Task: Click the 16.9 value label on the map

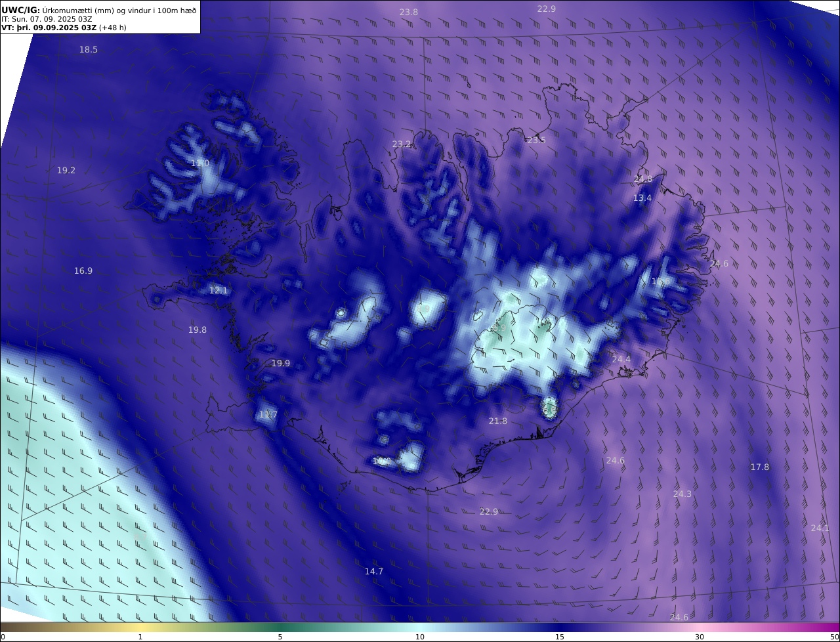Action: [83, 271]
